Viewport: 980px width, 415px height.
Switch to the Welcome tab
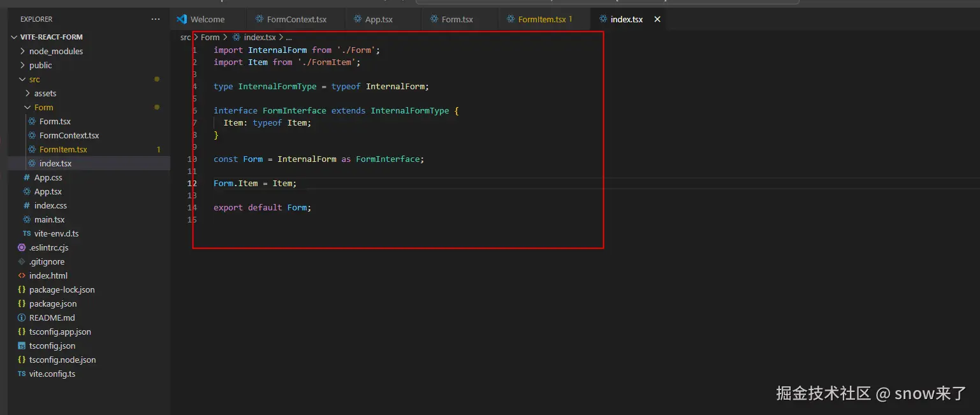207,19
